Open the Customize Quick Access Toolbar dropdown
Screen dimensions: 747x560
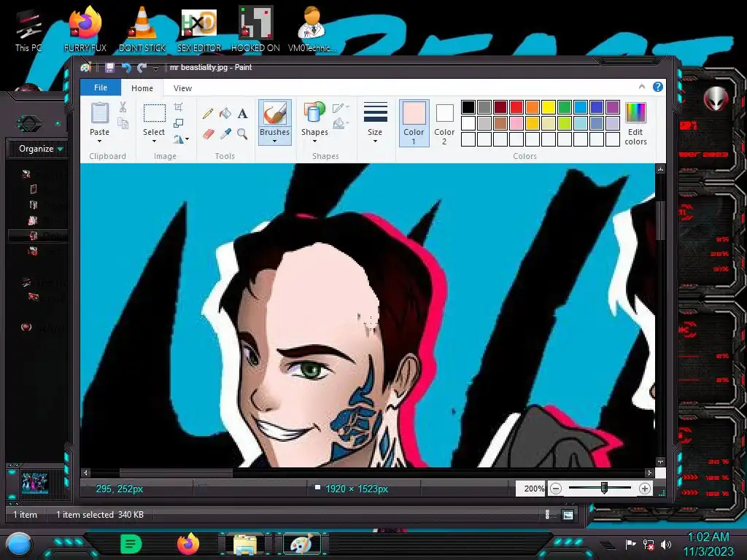155,69
